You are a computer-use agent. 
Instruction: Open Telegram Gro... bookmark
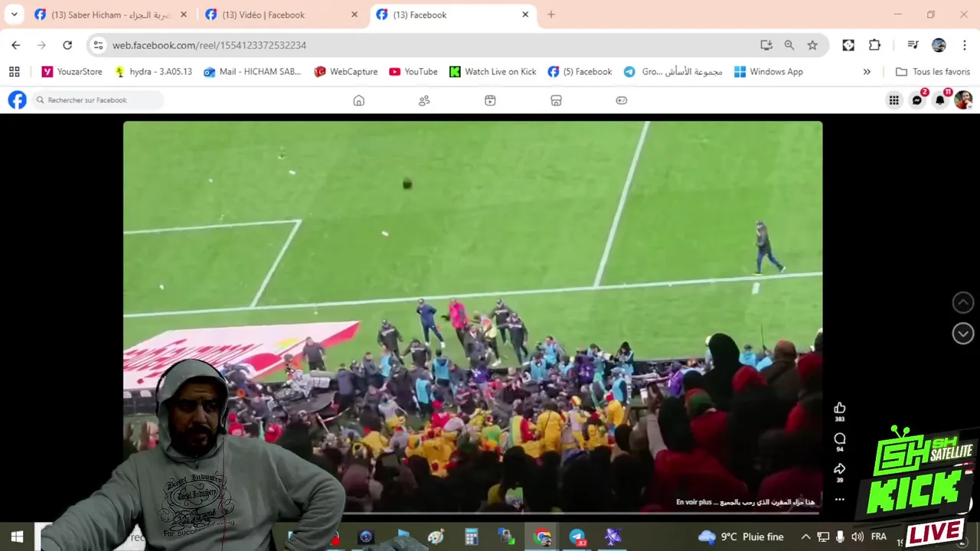[x=673, y=71]
